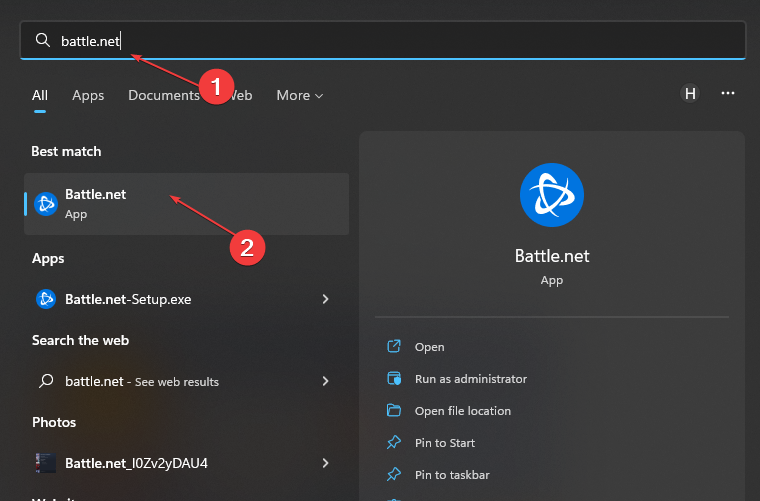Open the Battle.net best match result
The image size is (760, 501).
187,204
